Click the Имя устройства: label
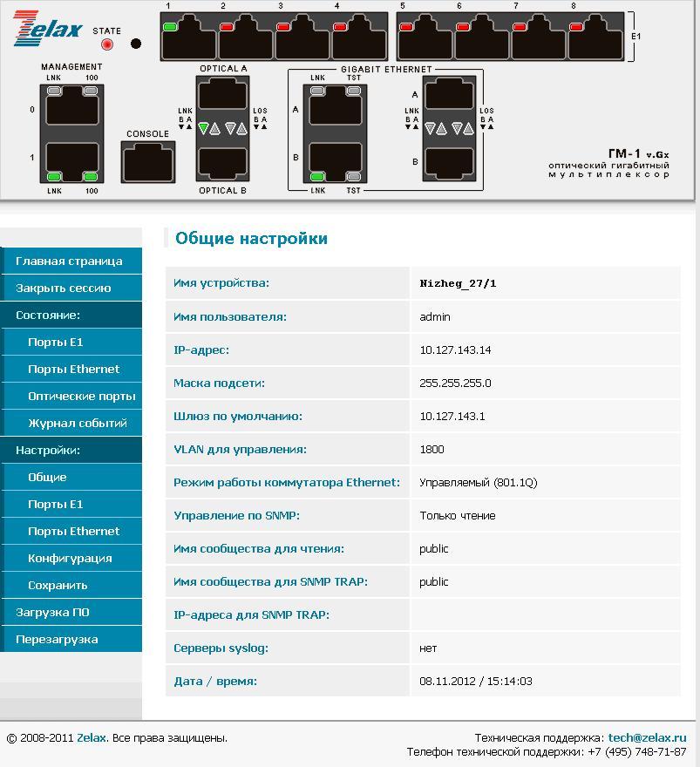Image resolution: width=700 pixels, height=767 pixels. pyautogui.click(x=221, y=283)
